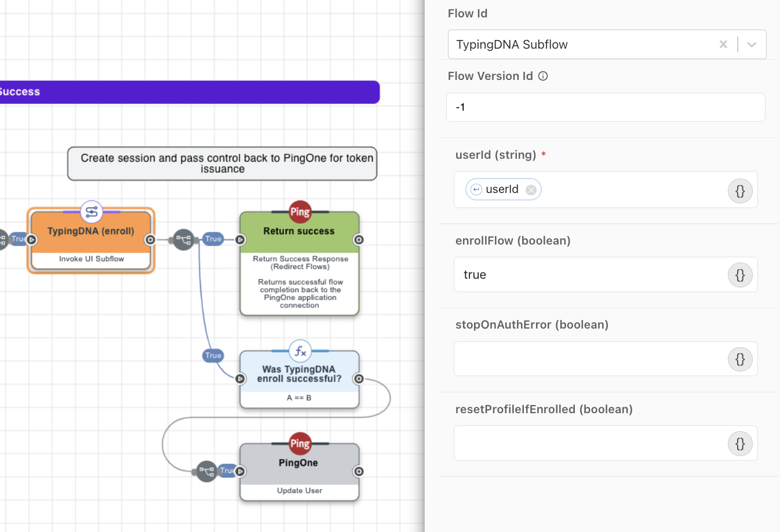Click input port of TypingDNA (enroll) node

click(x=32, y=239)
